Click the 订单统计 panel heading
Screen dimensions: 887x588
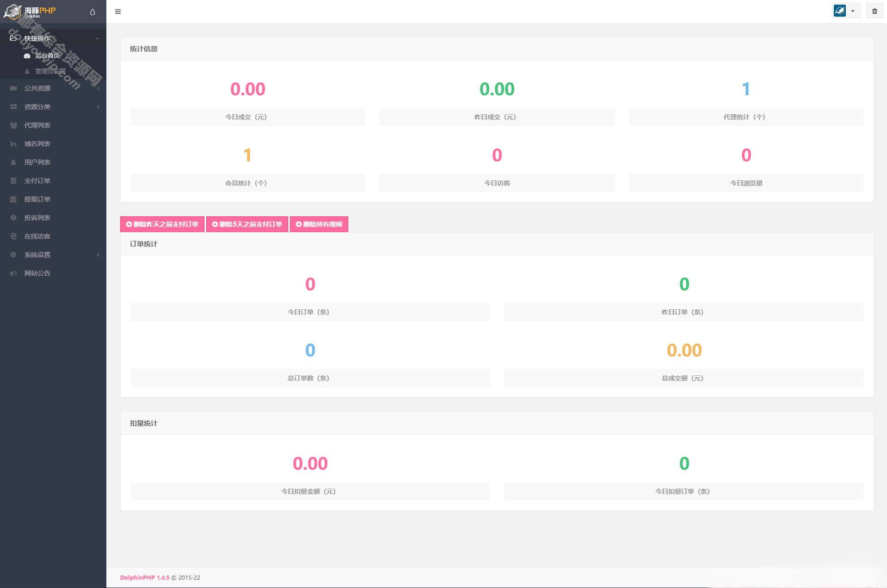pyautogui.click(x=144, y=244)
